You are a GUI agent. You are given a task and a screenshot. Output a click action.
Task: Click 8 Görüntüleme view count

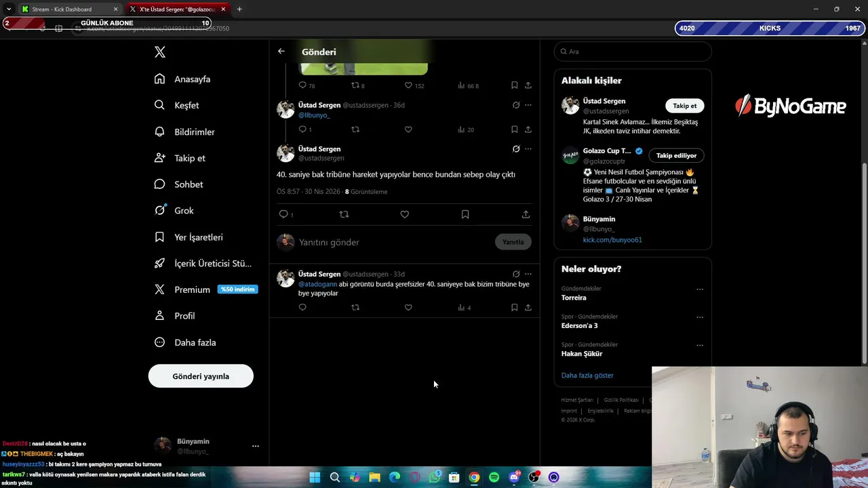[x=366, y=192]
